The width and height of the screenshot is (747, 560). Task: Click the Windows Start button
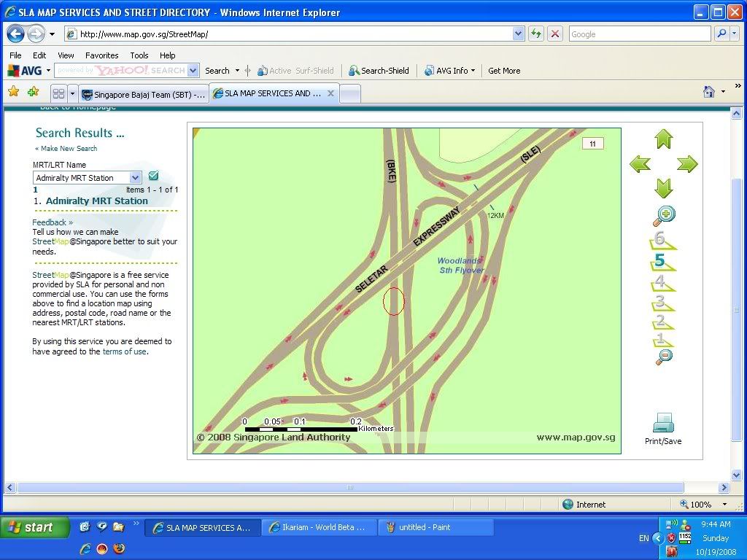click(34, 527)
